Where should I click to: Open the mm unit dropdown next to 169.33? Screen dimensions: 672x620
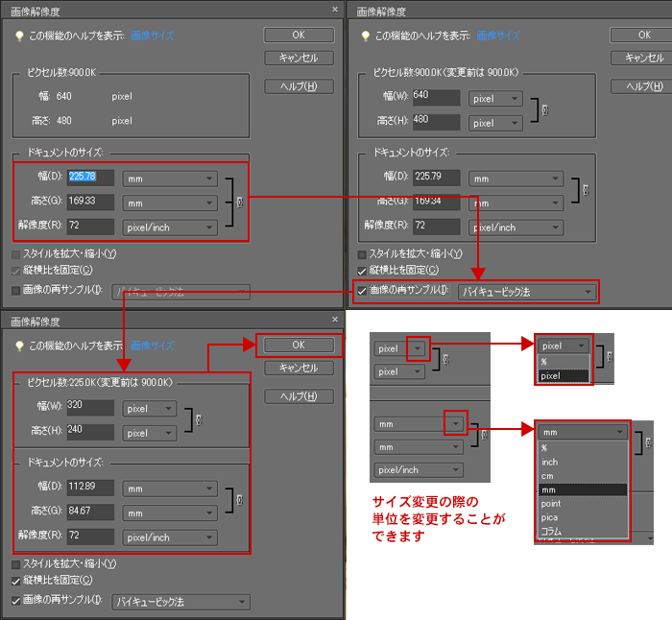(x=170, y=203)
